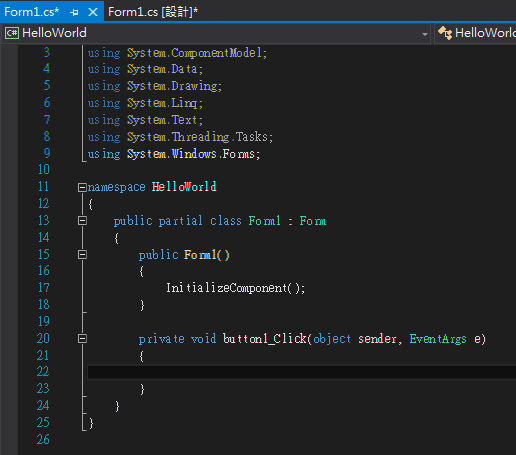516x455 pixels.
Task: Close the Form1.cs tab
Action: tap(93, 13)
